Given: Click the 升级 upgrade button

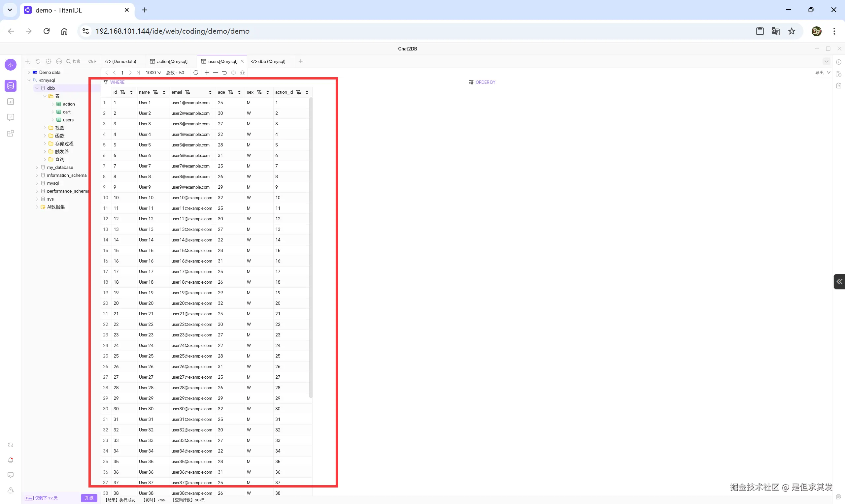Looking at the screenshot, I should pos(89,497).
